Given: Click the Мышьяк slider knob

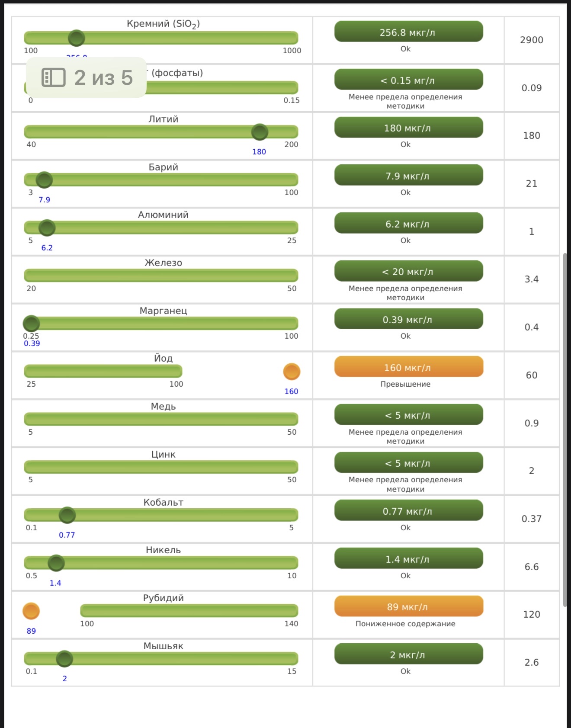Looking at the screenshot, I should (64, 659).
